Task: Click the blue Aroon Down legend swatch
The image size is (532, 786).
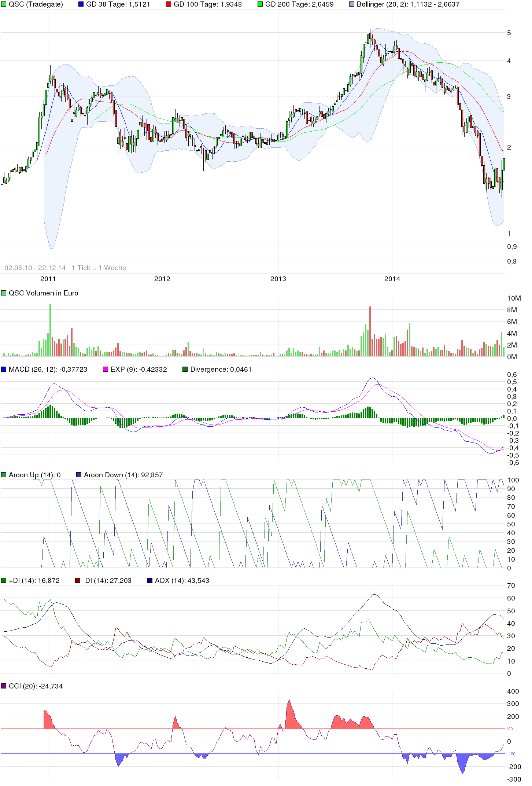Action: click(79, 475)
